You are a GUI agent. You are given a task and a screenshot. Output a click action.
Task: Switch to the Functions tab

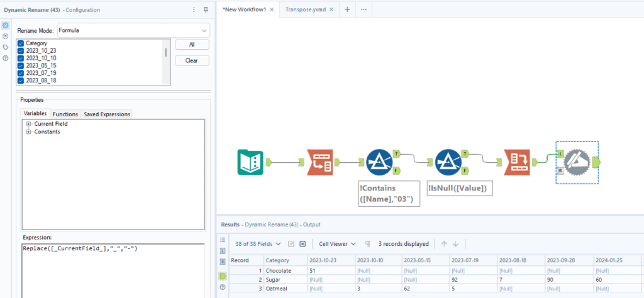65,114
